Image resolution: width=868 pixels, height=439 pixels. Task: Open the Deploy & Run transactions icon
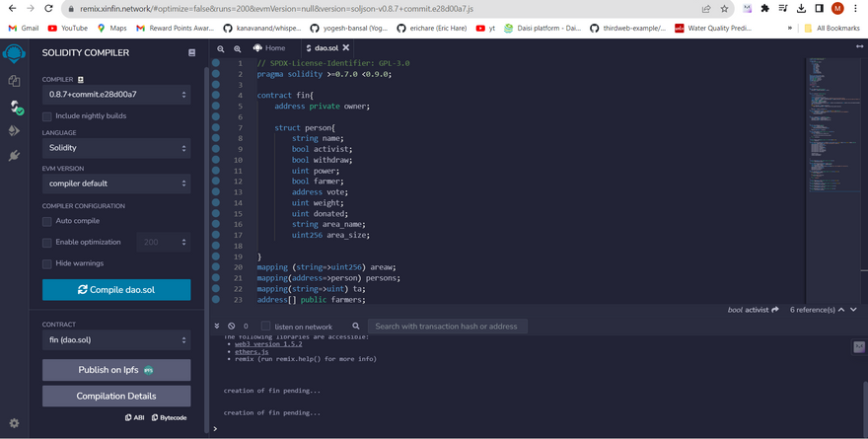click(14, 131)
